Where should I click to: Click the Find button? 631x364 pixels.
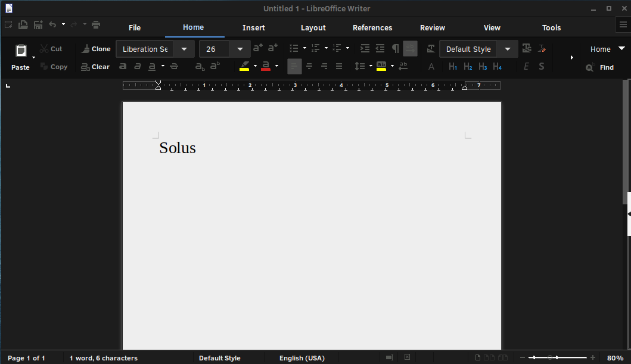[599, 67]
